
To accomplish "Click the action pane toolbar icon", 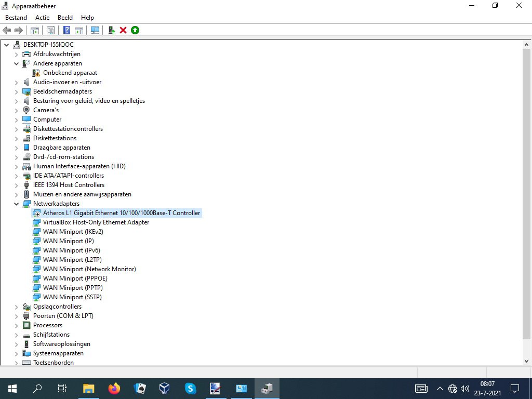I will [x=79, y=30].
